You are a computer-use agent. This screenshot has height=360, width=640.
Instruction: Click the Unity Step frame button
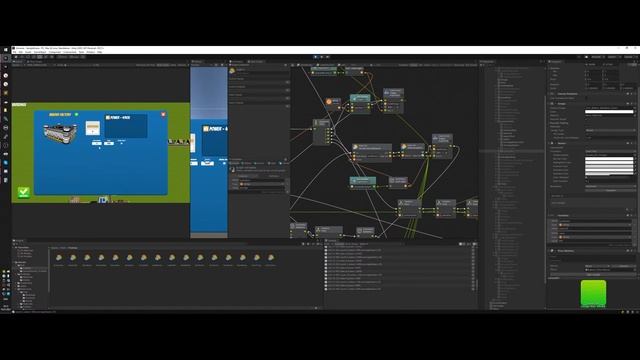click(327, 57)
